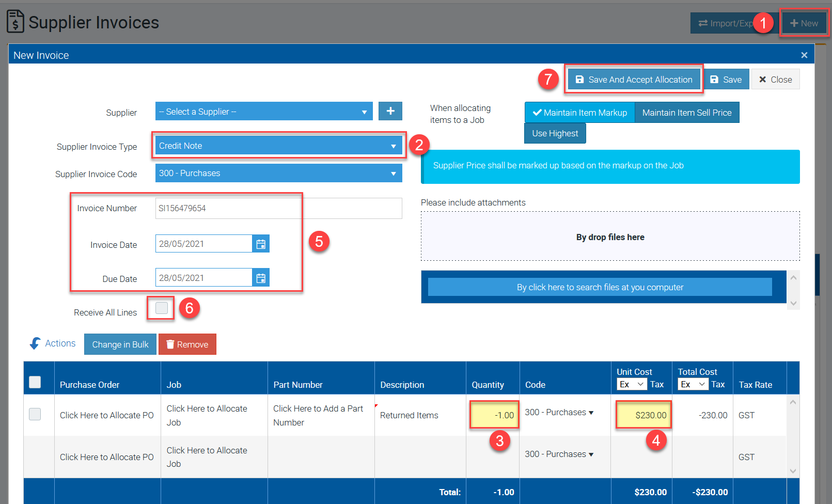Close the New Invoice dialog with X
The width and height of the screenshot is (832, 504).
(x=804, y=55)
